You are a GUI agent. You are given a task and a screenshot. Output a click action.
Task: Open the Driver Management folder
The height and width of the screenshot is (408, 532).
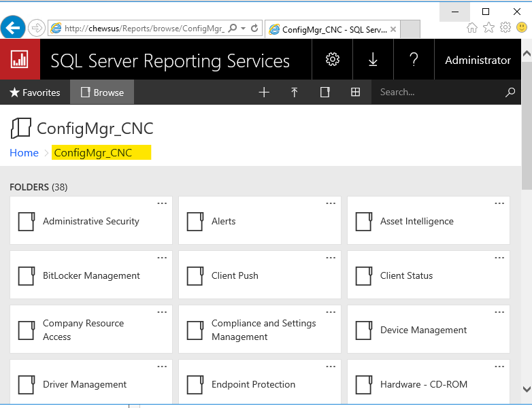[91, 382]
